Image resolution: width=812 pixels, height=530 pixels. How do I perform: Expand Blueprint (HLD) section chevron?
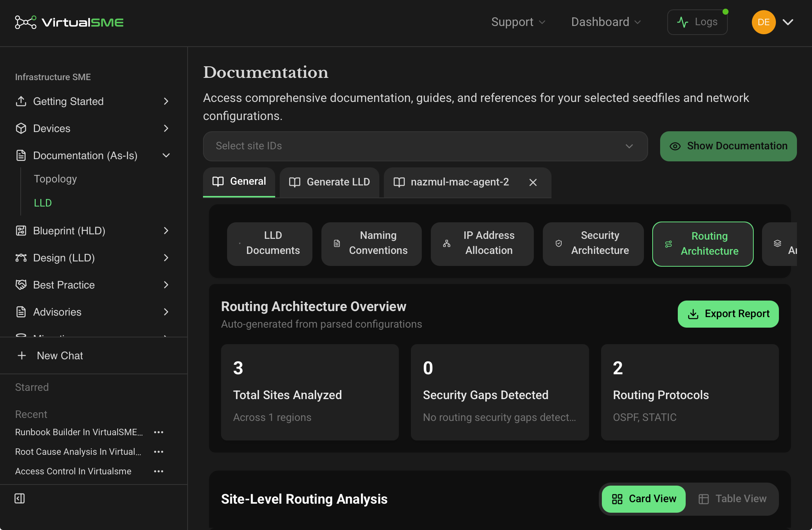pos(166,231)
